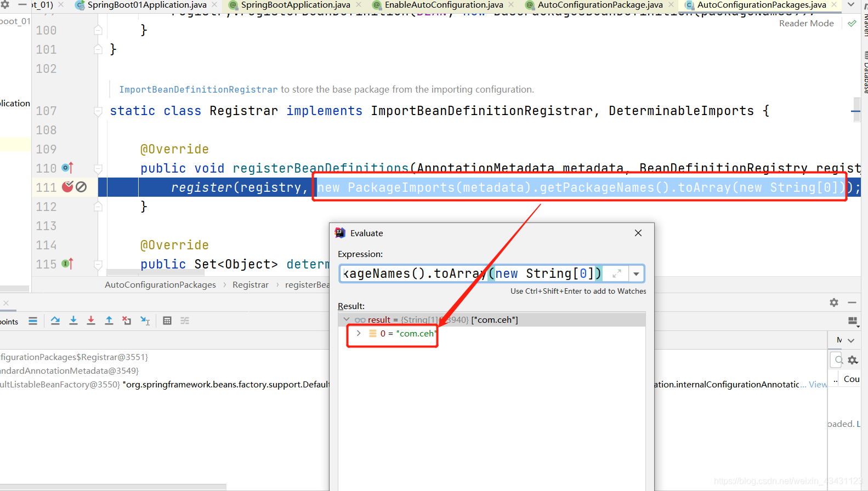Click the Memory view search field

coord(837,360)
